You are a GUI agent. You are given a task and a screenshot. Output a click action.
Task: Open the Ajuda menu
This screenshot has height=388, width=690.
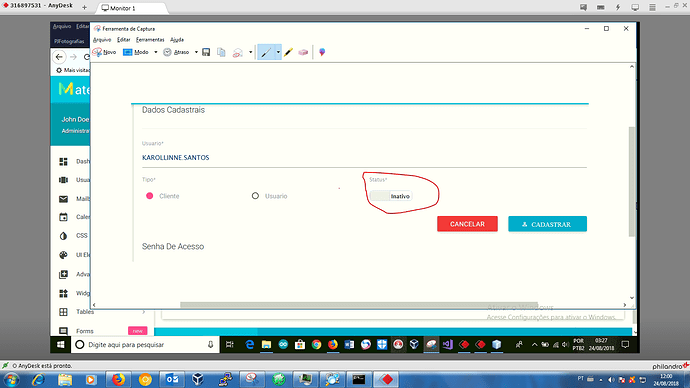177,40
